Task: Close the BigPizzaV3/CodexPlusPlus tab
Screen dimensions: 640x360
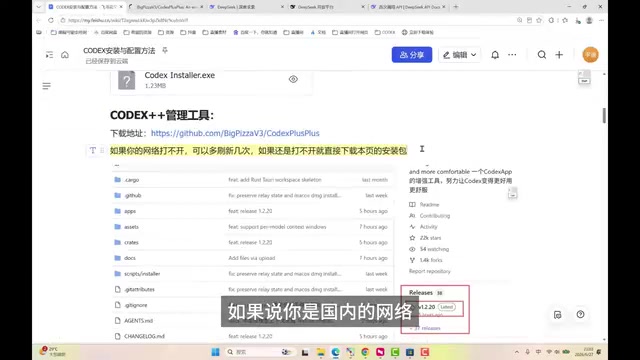Action: (202, 7)
